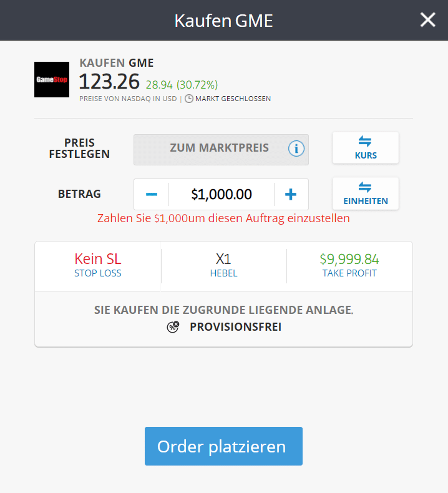Click the $1,000.00 amount field
Viewport: 448px width, 493px height.
pos(222,194)
